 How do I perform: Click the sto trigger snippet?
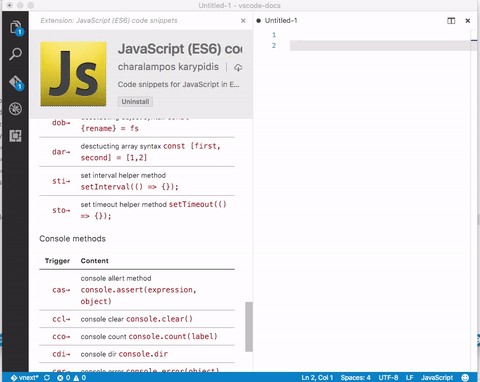click(61, 210)
